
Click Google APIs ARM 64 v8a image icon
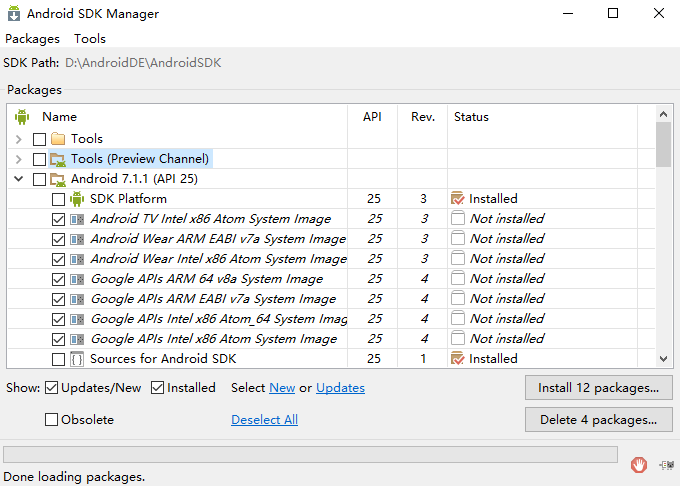pos(77,279)
